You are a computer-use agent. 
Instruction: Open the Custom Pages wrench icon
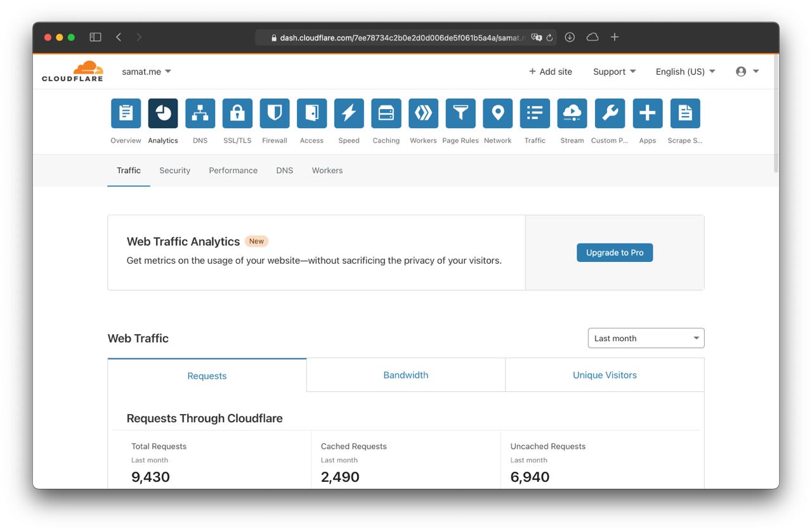coord(610,114)
